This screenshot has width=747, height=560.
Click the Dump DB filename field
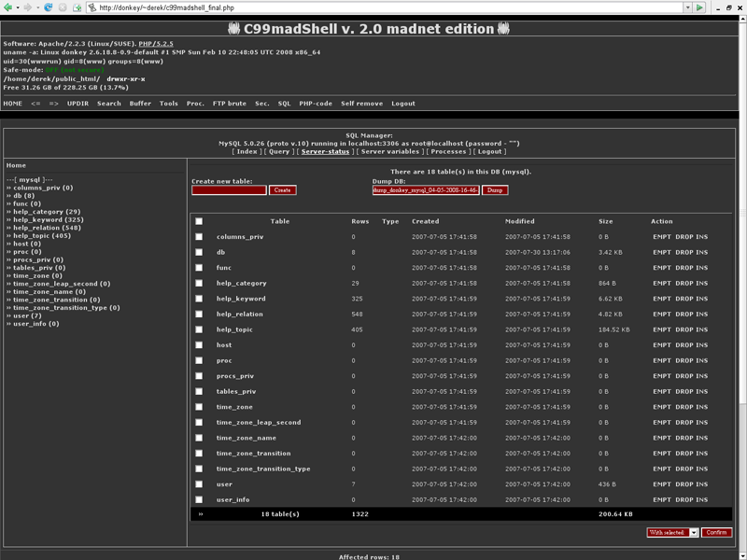426,190
